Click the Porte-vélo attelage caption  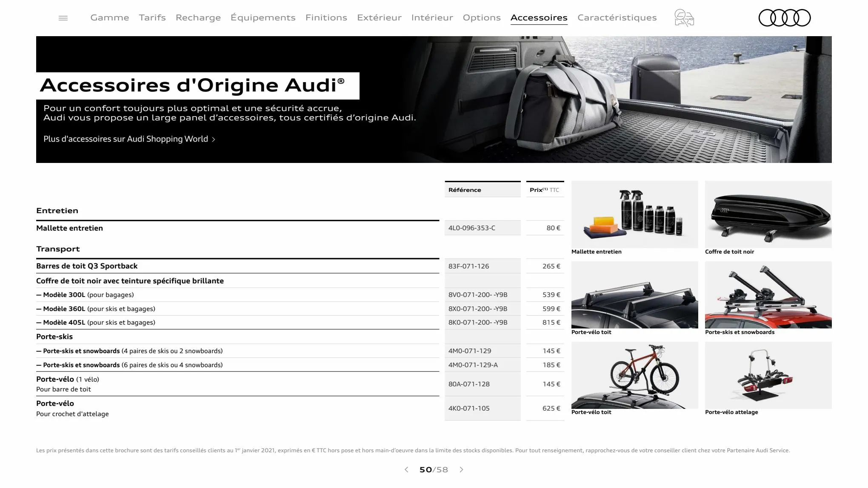731,412
